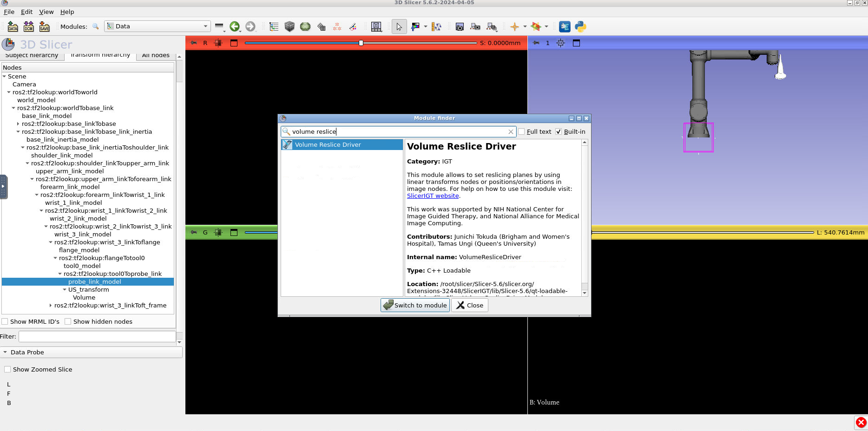
Task: Collapse the Scene tree node
Action: [4, 76]
